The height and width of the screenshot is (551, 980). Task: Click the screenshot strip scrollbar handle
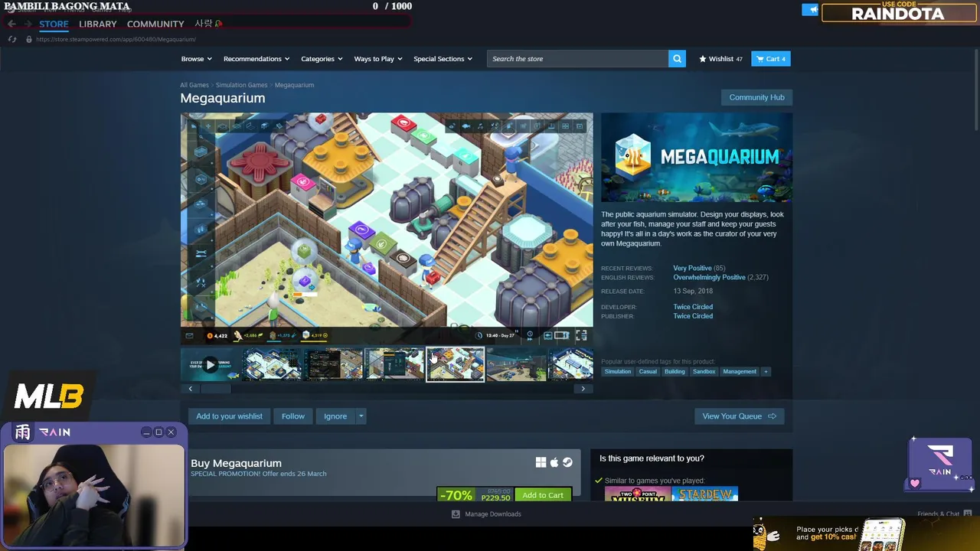215,389
